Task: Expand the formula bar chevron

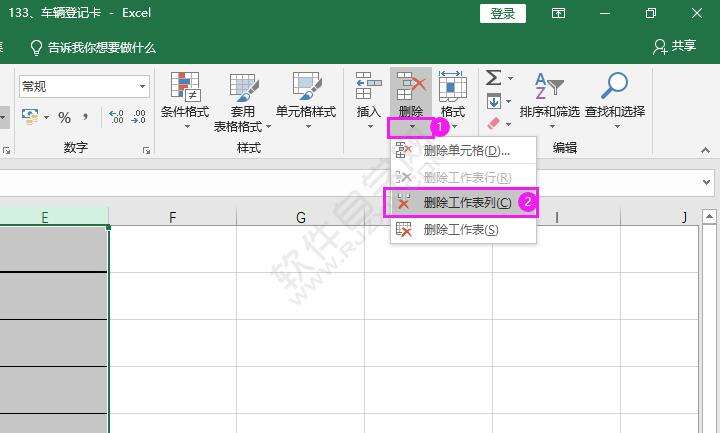Action: (706, 182)
